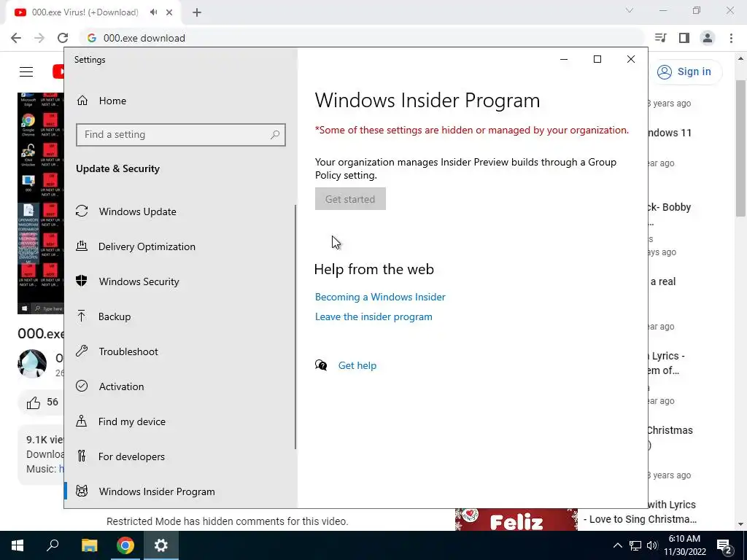
Task: Open the Home page in Settings
Action: [x=112, y=101]
